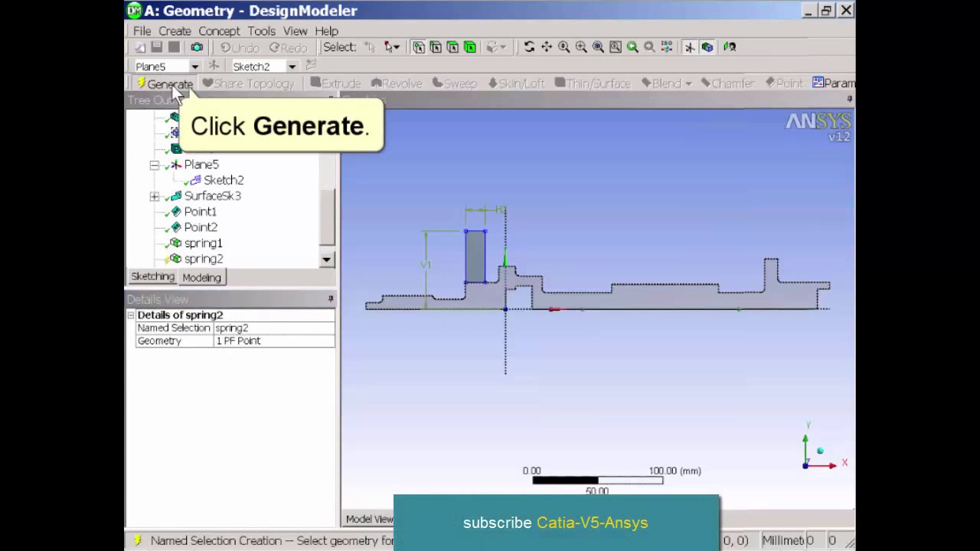The height and width of the screenshot is (551, 980).
Task: Go to the Previous View
Action: 632,47
